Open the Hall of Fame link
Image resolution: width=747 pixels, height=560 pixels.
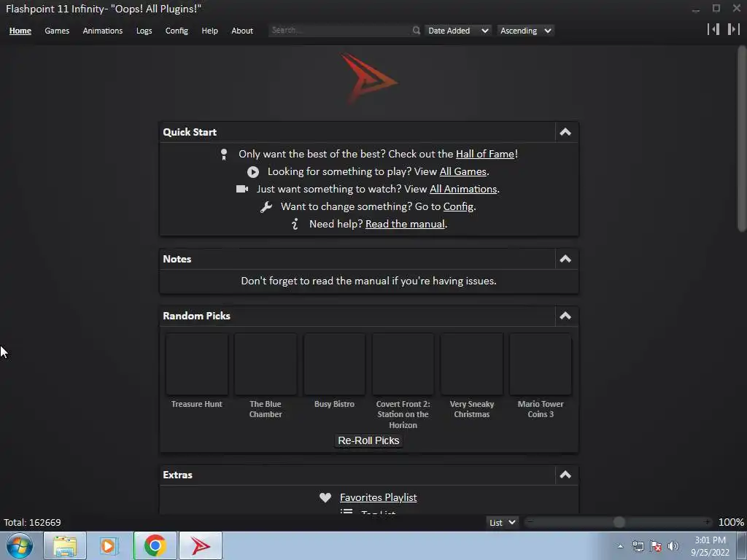pos(485,154)
